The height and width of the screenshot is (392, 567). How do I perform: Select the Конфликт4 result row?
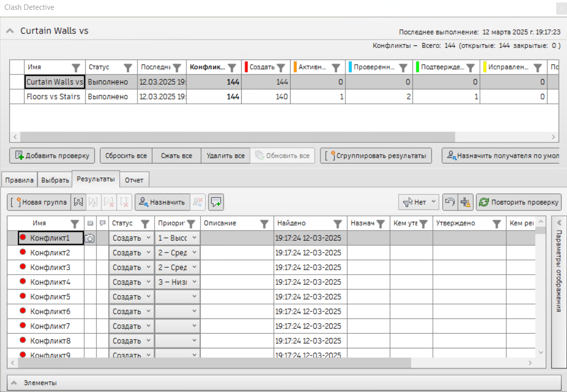click(x=271, y=282)
